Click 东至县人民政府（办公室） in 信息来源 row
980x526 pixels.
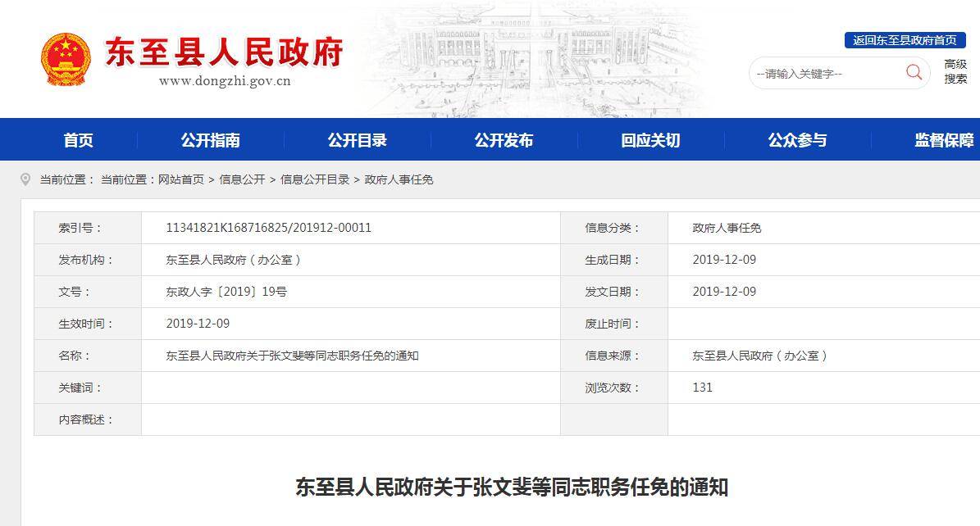tap(760, 356)
